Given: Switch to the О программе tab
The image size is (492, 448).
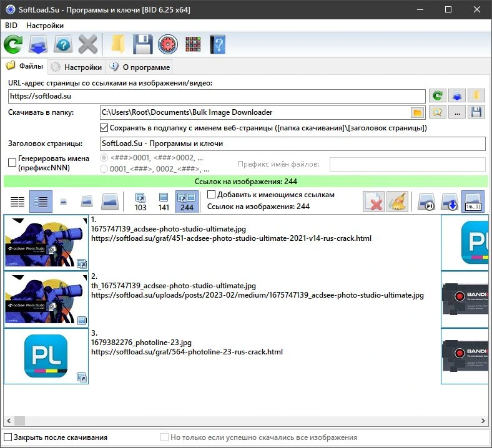Looking at the screenshot, I should (140, 67).
